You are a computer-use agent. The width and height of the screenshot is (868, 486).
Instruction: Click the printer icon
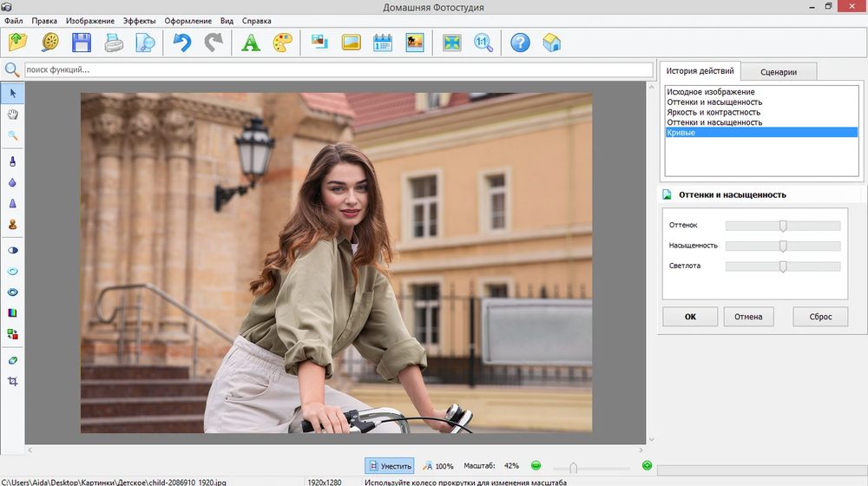point(114,42)
